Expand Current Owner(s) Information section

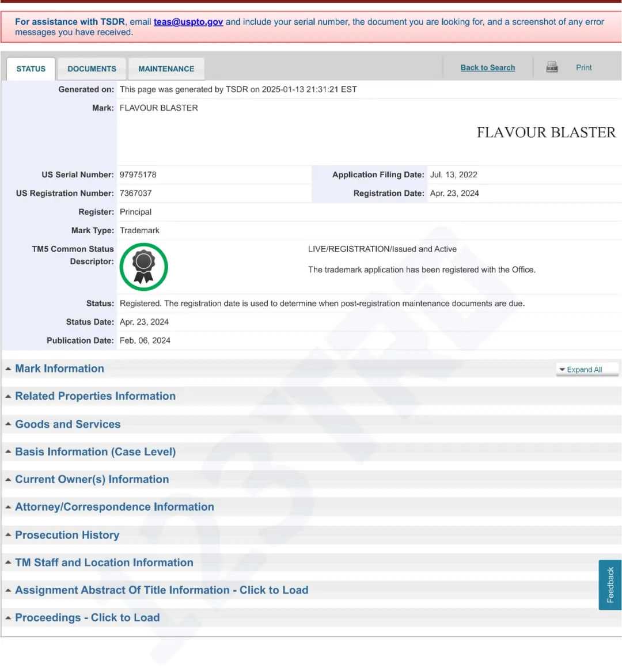click(x=92, y=479)
